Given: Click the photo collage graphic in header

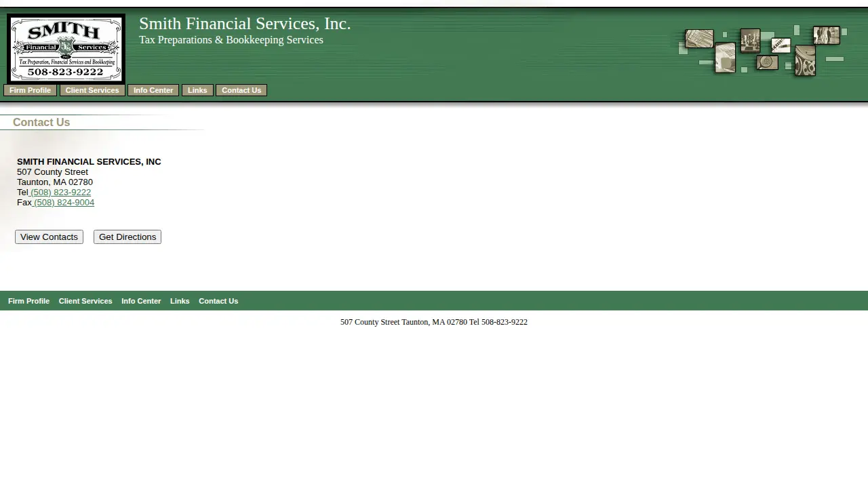Looking at the screenshot, I should point(762,51).
